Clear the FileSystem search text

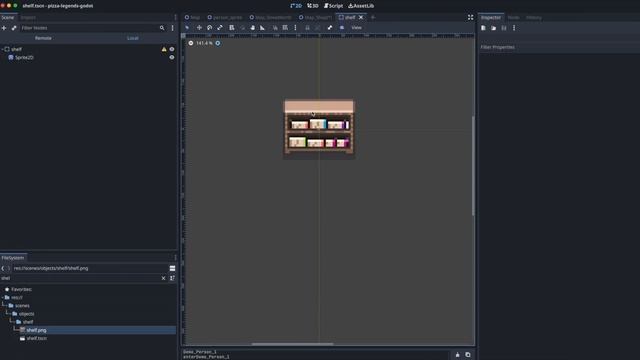[163, 278]
